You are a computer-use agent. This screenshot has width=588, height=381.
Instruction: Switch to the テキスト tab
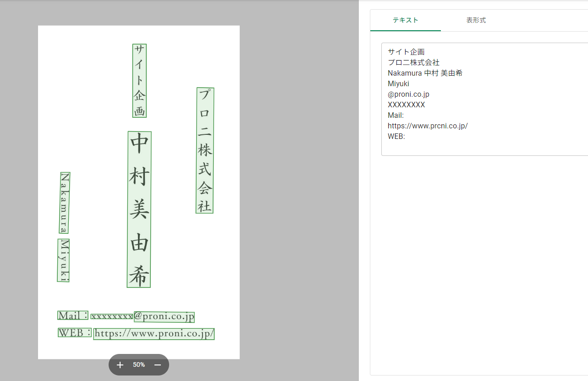[406, 20]
